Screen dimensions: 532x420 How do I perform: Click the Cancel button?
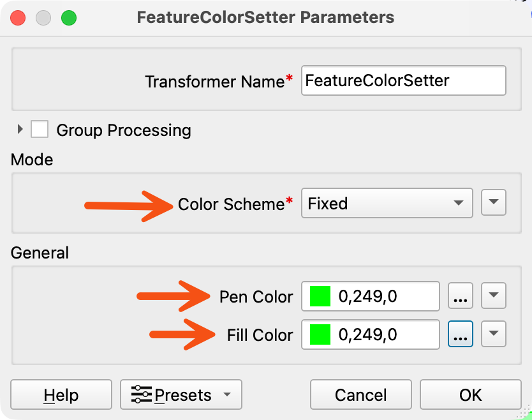pyautogui.click(x=360, y=394)
